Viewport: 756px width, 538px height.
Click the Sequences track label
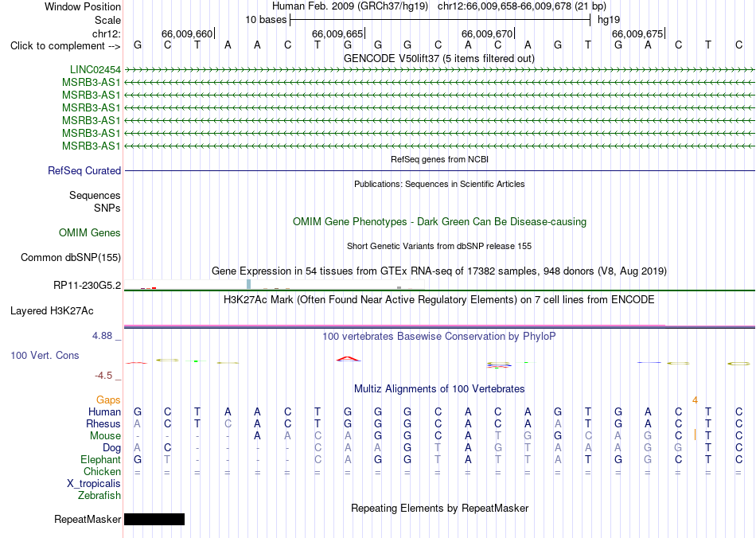coord(95,195)
